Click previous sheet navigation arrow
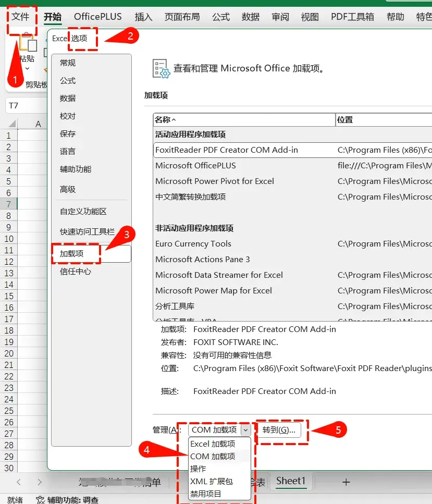This screenshot has height=504, width=432. pyautogui.click(x=19, y=482)
